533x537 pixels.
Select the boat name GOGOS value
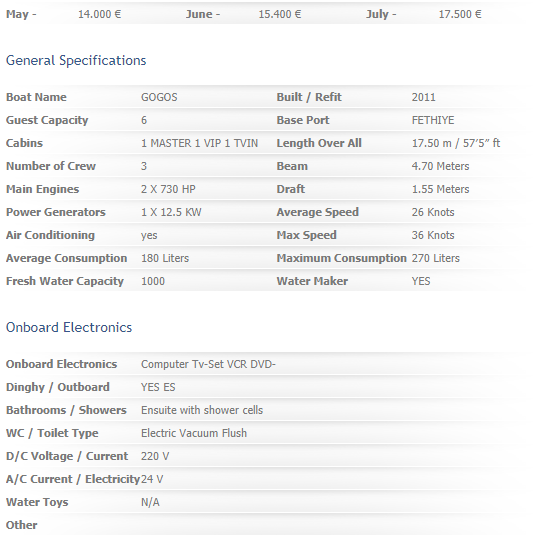[x=159, y=97]
